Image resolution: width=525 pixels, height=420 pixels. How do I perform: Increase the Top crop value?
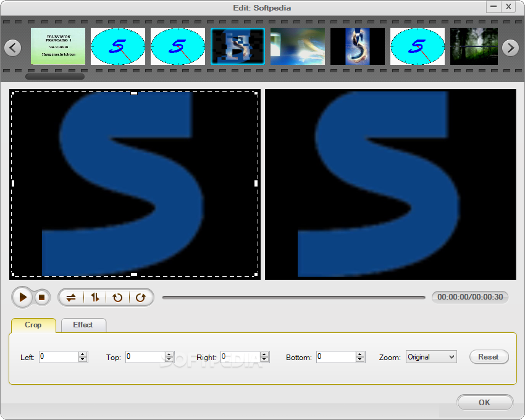coord(169,355)
